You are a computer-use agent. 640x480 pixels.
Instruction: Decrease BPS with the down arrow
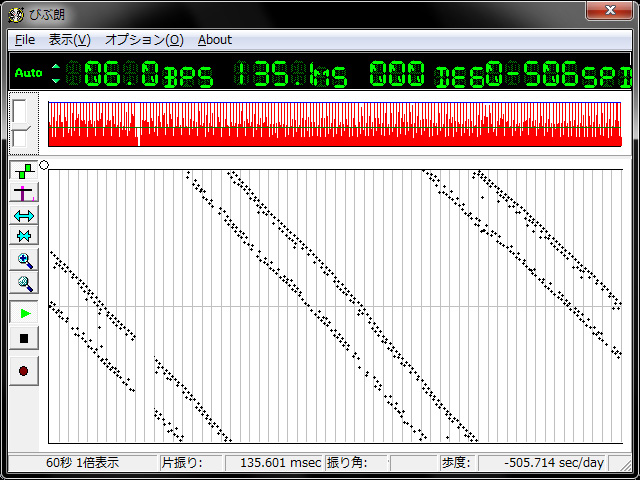56,79
